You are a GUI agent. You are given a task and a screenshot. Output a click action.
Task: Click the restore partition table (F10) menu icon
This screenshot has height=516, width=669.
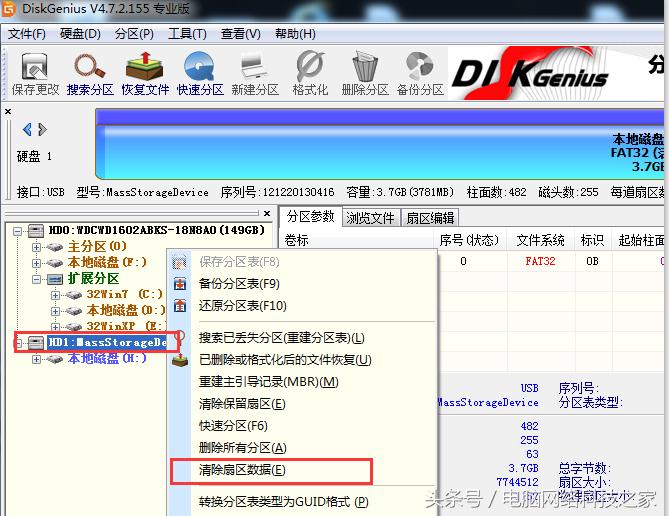point(180,306)
